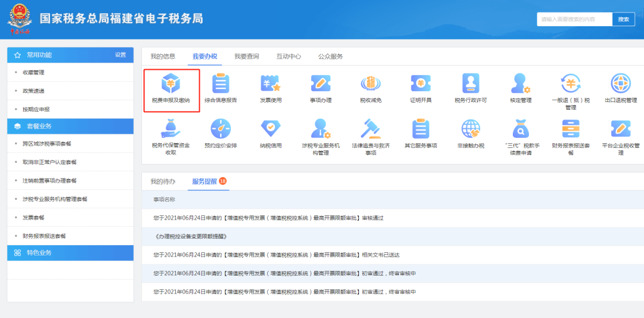Open 注销前置事项办理套餐
644x318 pixels.
tap(49, 180)
